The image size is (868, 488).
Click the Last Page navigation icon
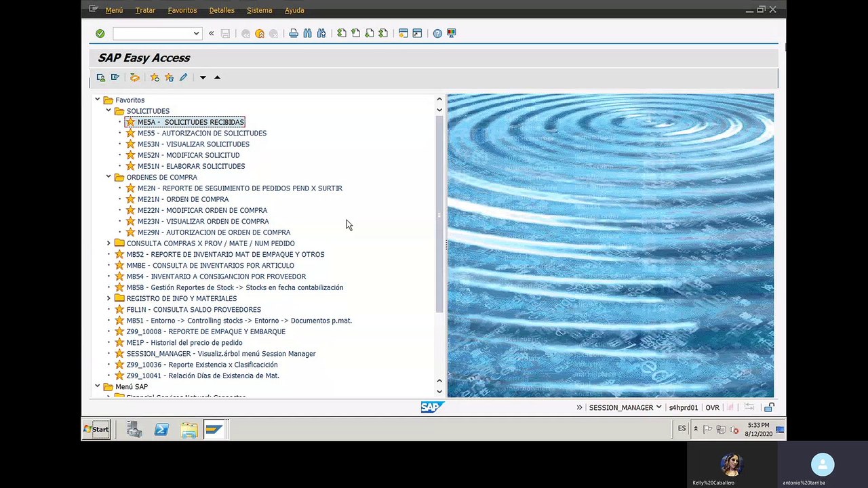tap(383, 33)
